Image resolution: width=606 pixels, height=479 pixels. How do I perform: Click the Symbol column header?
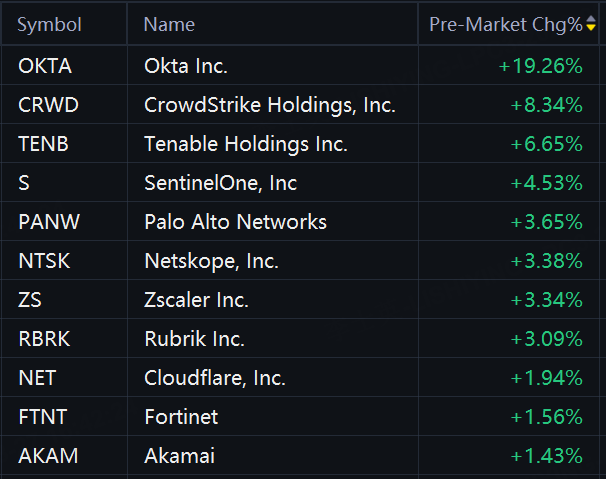[49, 24]
